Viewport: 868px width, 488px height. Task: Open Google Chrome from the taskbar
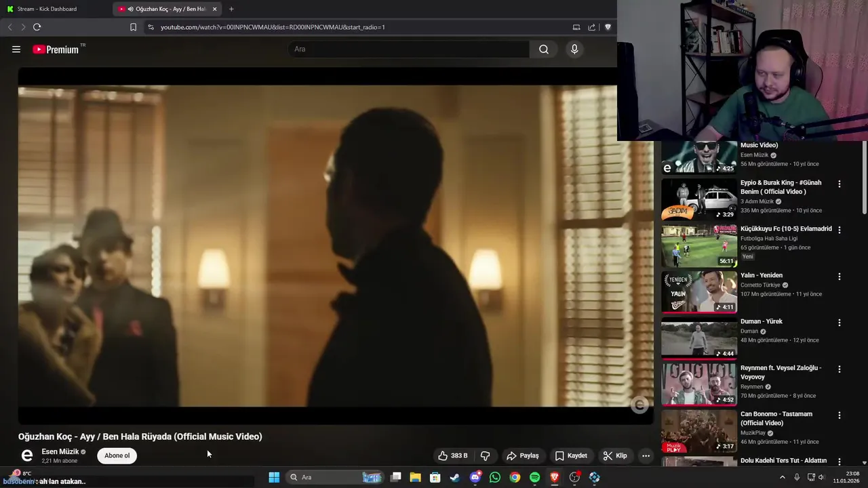point(515,477)
